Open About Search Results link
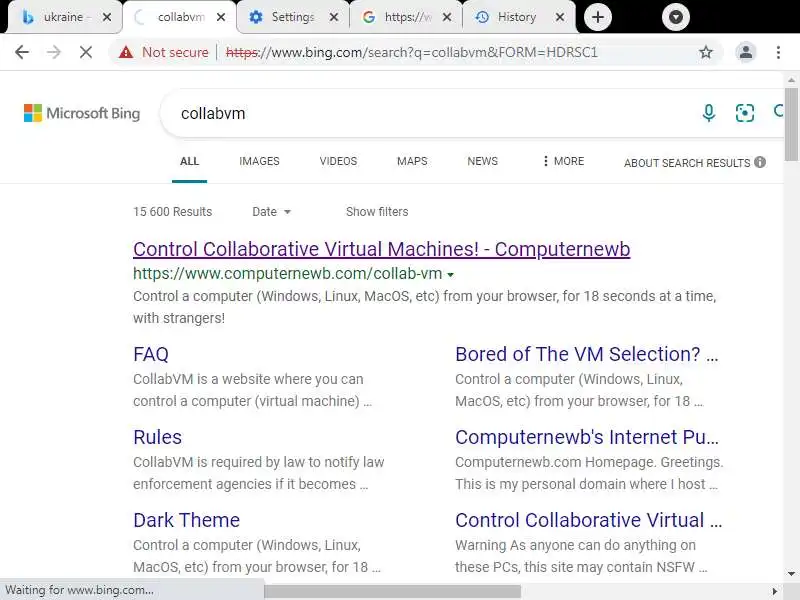 pos(687,163)
